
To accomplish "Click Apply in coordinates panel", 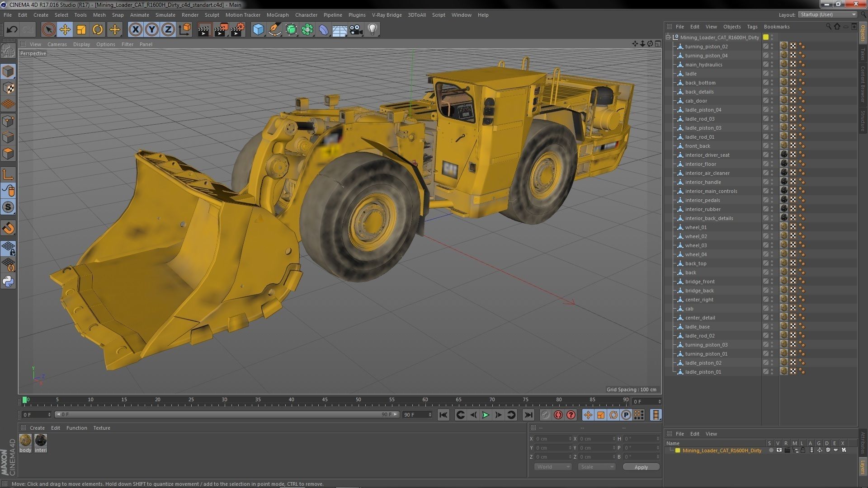I will pos(641,467).
